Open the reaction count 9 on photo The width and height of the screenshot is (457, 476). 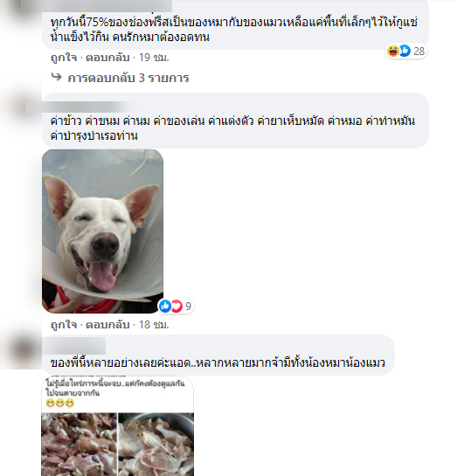click(188, 307)
